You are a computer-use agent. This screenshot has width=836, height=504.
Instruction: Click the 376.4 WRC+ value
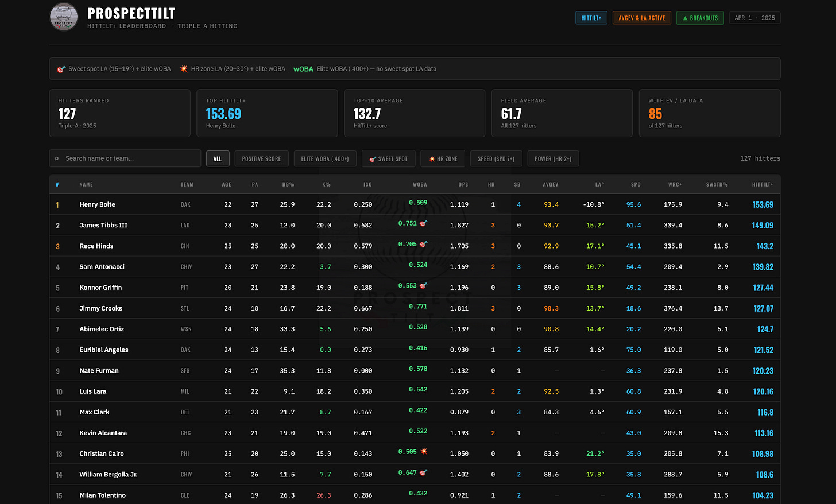(x=673, y=308)
